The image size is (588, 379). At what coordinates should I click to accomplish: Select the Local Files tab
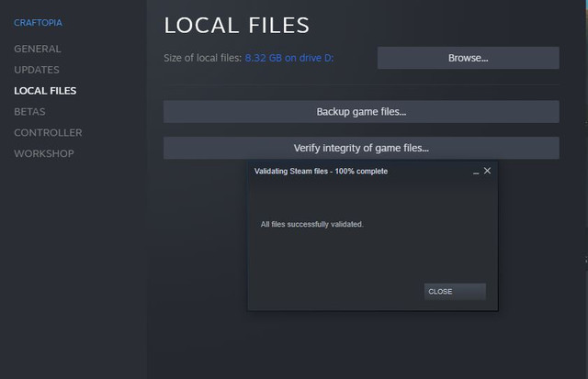click(45, 91)
